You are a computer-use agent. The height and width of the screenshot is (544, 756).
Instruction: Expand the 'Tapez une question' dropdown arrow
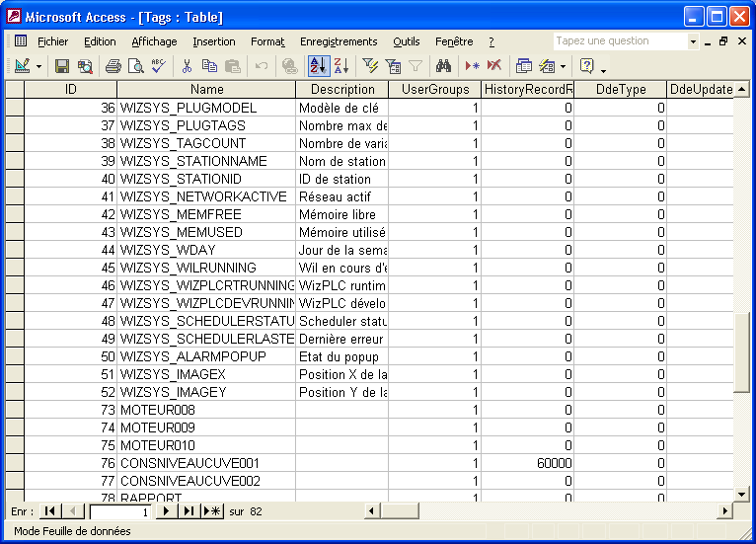(x=693, y=41)
